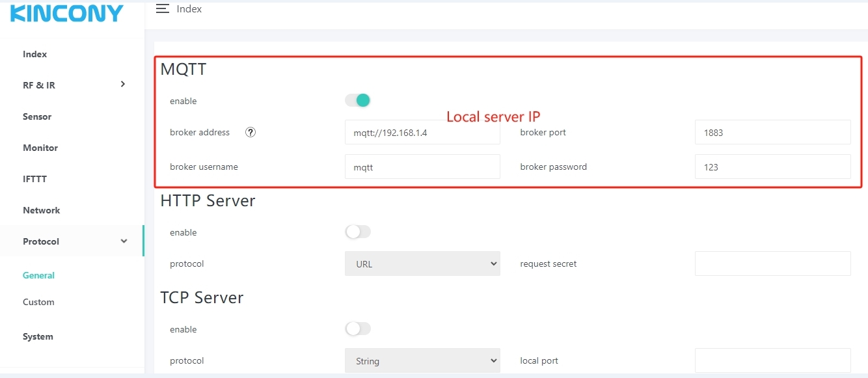This screenshot has height=378, width=868.
Task: Disable the MQTT enable toggle
Action: pyautogui.click(x=358, y=100)
